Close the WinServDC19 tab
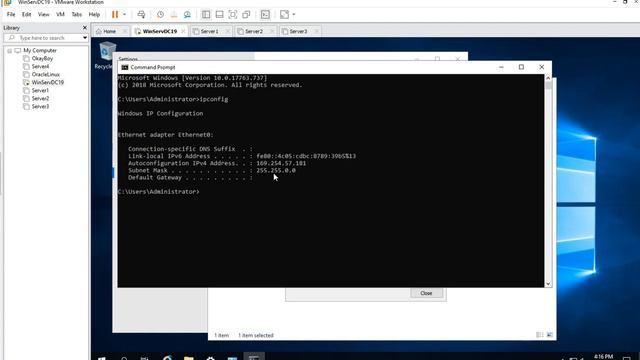640x360 pixels. pos(183,31)
